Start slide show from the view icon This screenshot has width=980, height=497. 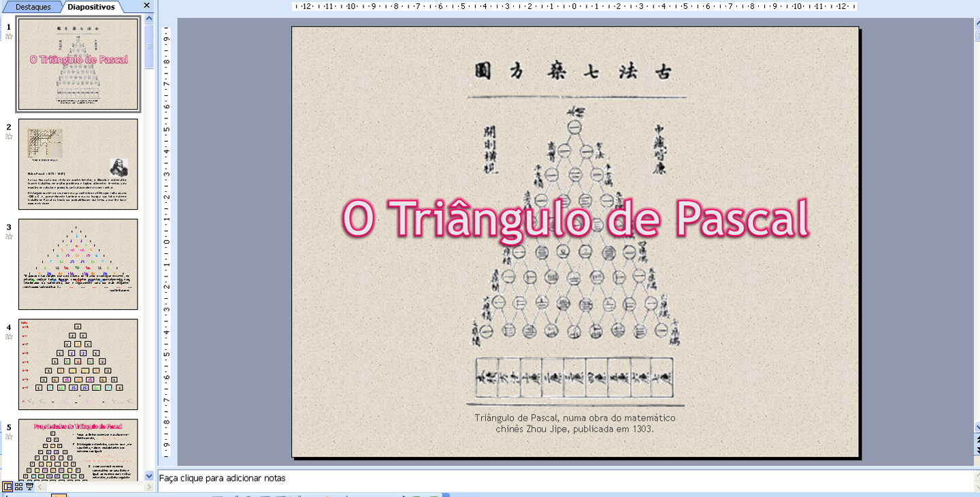click(29, 487)
